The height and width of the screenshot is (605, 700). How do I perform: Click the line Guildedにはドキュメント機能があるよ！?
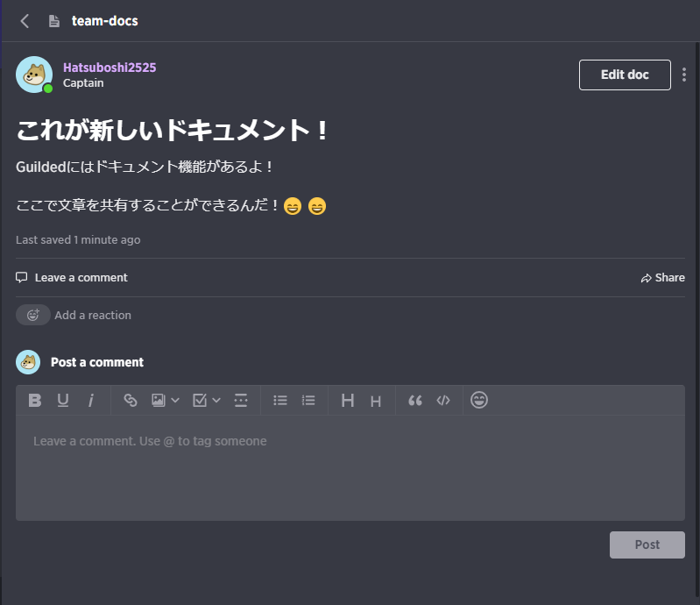tap(145, 167)
